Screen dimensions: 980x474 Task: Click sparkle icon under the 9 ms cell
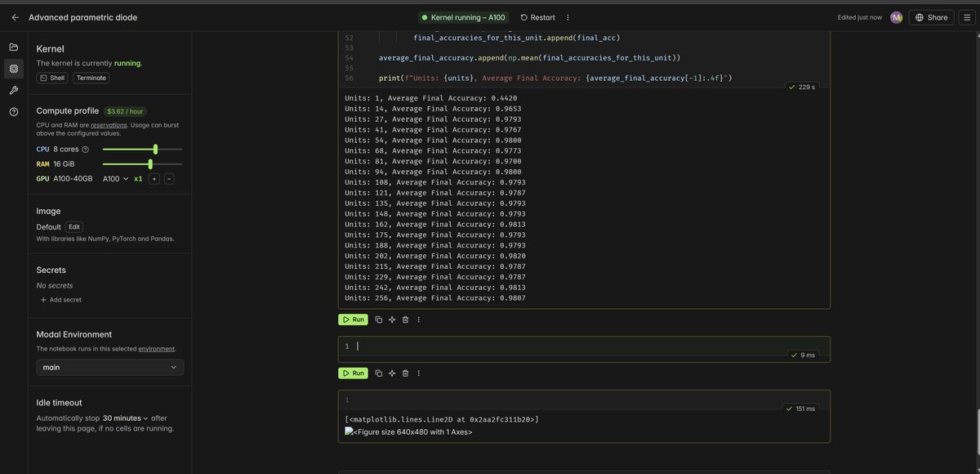coord(392,373)
